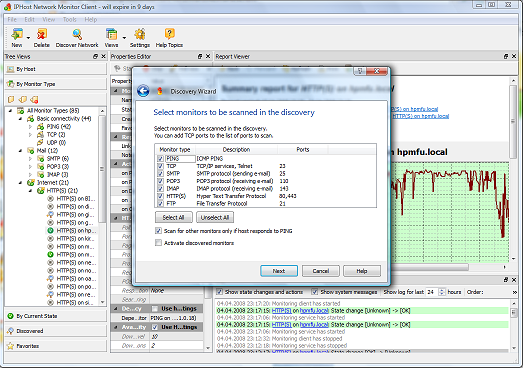This screenshot has height=368, width=523.
Task: Open Help Topics from the toolbar
Action: pos(169,35)
